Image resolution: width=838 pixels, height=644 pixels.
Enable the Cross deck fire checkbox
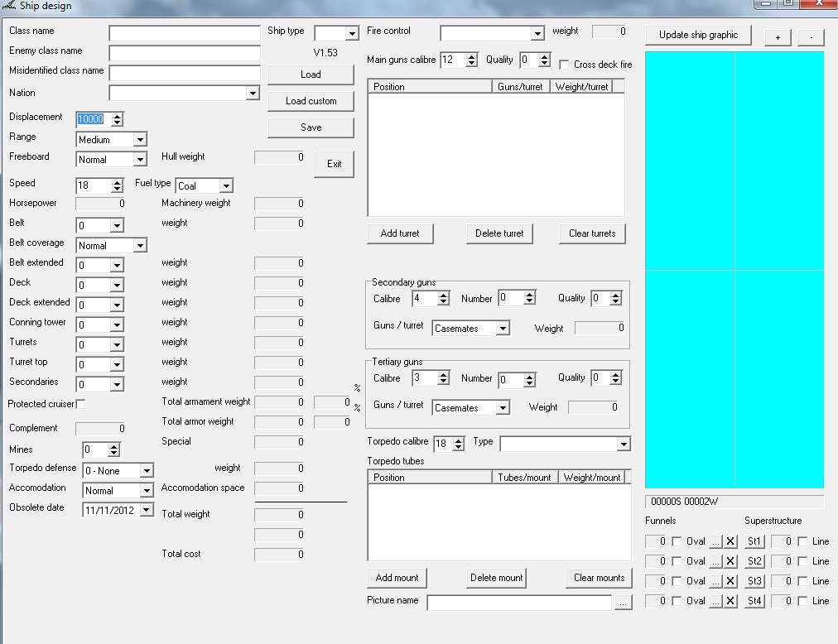(563, 64)
